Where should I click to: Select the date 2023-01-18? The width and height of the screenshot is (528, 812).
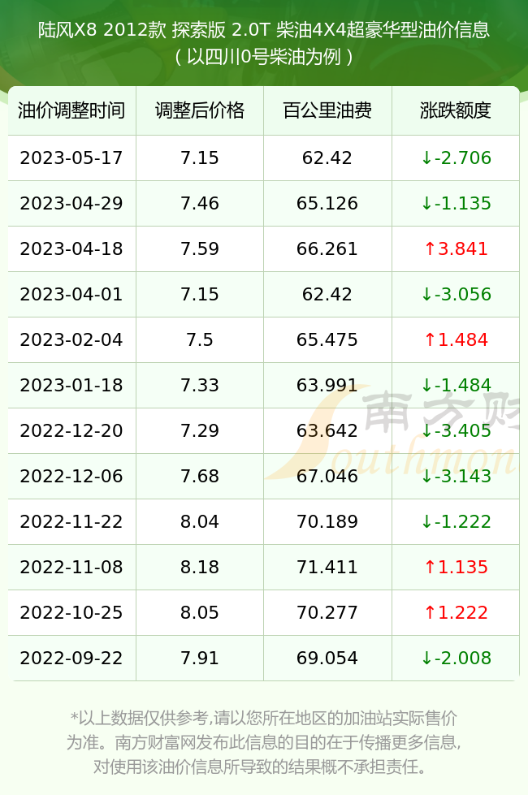point(71,386)
